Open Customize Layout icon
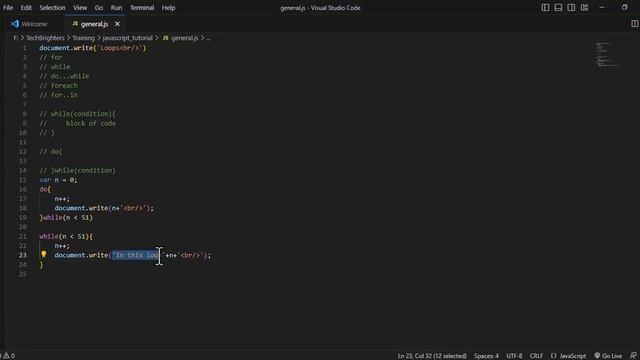 point(584,7)
